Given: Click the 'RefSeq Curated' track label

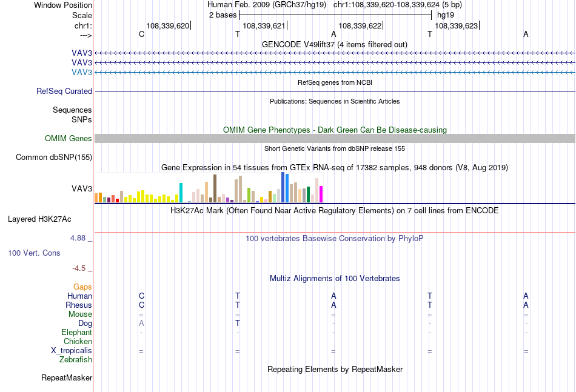Looking at the screenshot, I should click(x=64, y=91).
